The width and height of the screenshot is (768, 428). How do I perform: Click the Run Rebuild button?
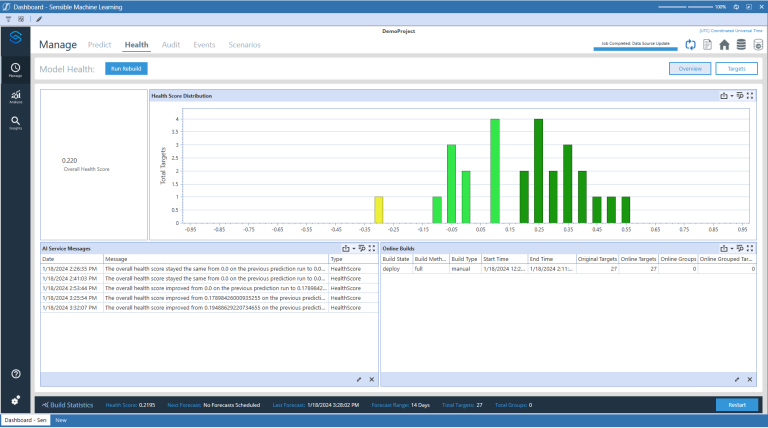point(126,68)
